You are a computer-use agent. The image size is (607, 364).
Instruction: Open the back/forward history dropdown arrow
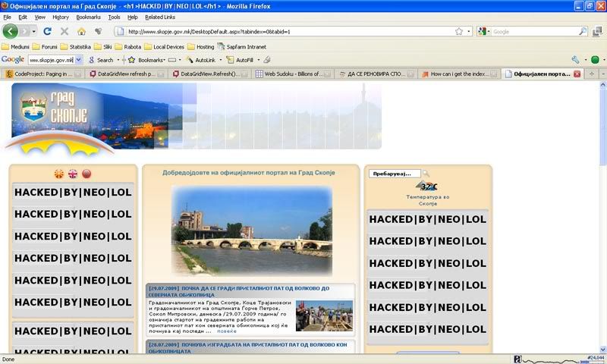(34, 31)
